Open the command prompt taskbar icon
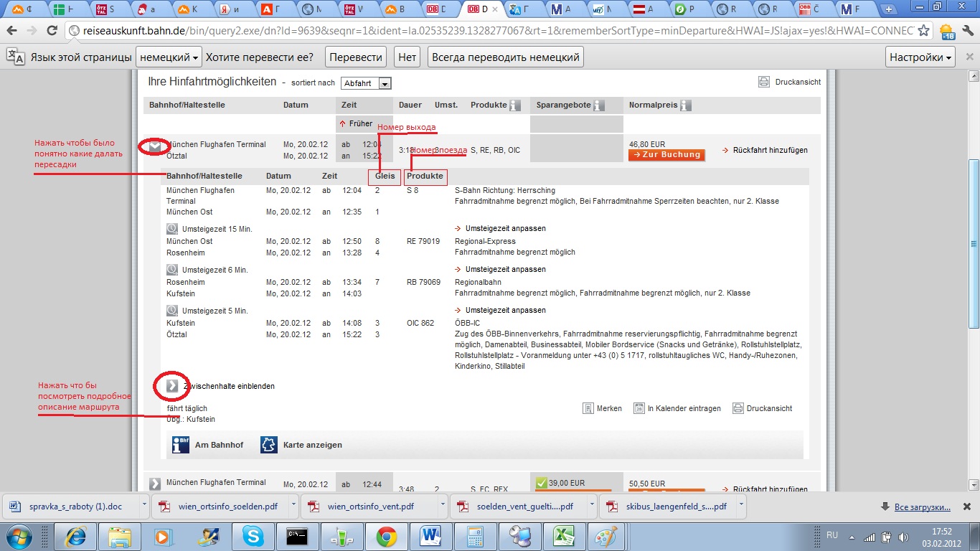Image resolution: width=980 pixels, height=551 pixels. [297, 535]
